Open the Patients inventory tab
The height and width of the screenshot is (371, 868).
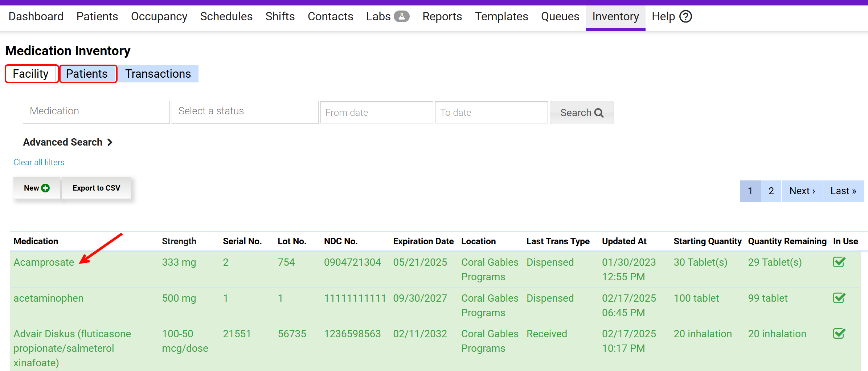click(87, 74)
